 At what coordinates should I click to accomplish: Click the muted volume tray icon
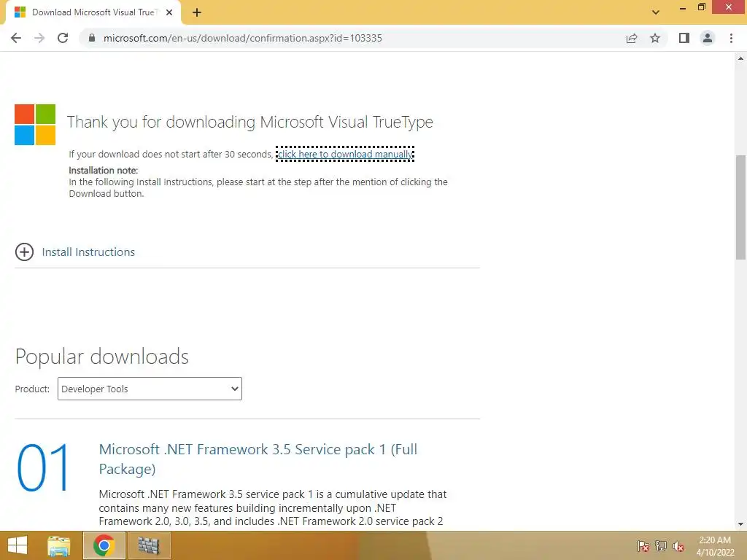coord(678,546)
